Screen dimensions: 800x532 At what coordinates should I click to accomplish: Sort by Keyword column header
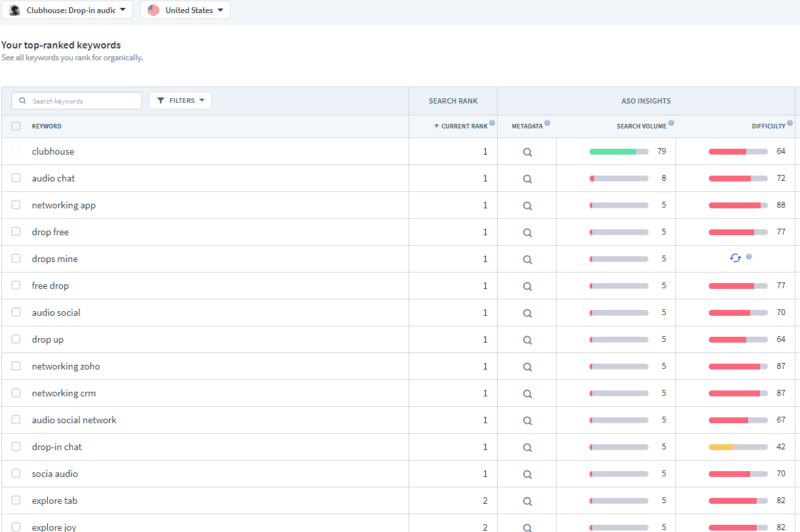tap(47, 126)
